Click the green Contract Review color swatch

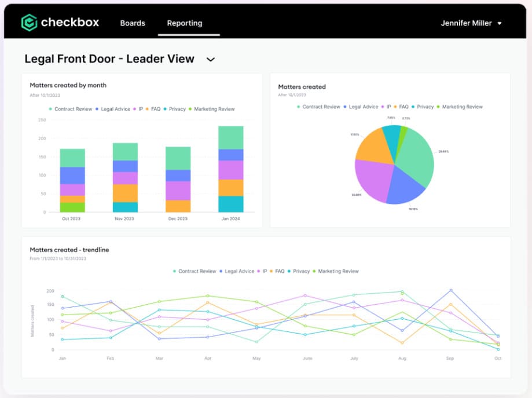point(52,109)
